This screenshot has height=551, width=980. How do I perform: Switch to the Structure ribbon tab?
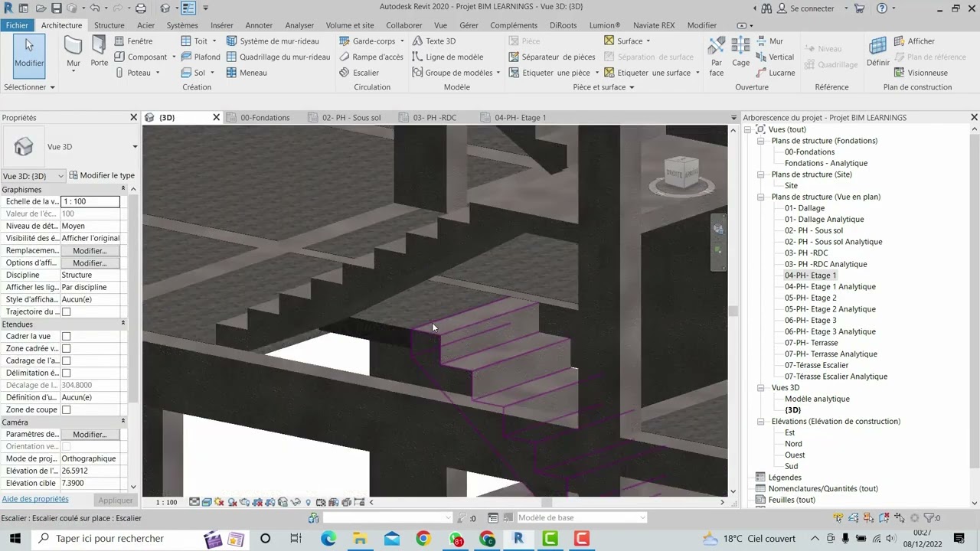point(109,25)
